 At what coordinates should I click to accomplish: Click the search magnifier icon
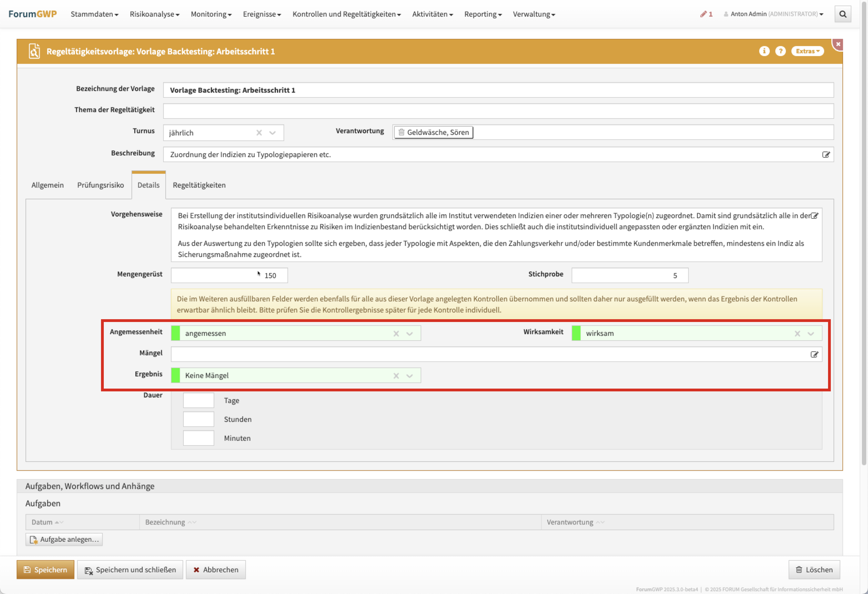pos(842,14)
